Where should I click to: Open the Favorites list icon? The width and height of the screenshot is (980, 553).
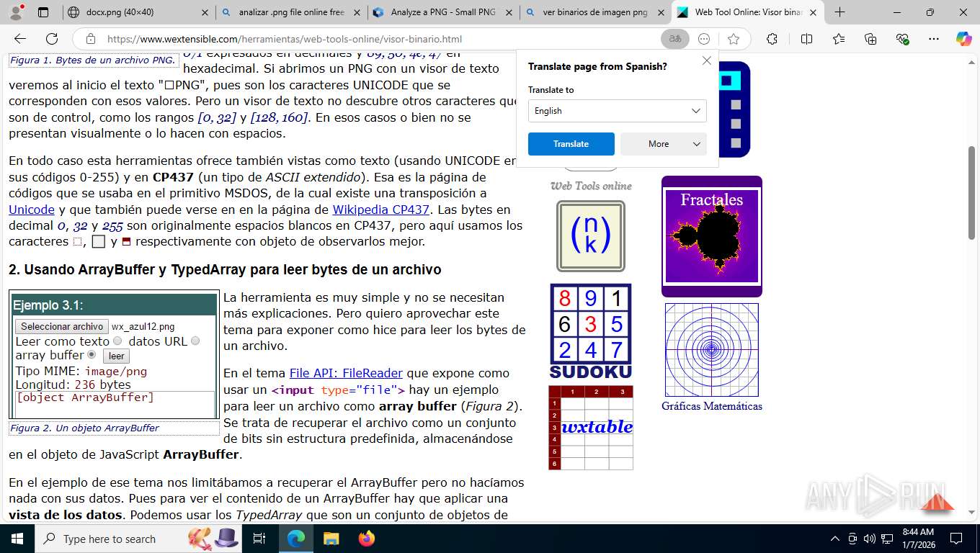pyautogui.click(x=839, y=39)
